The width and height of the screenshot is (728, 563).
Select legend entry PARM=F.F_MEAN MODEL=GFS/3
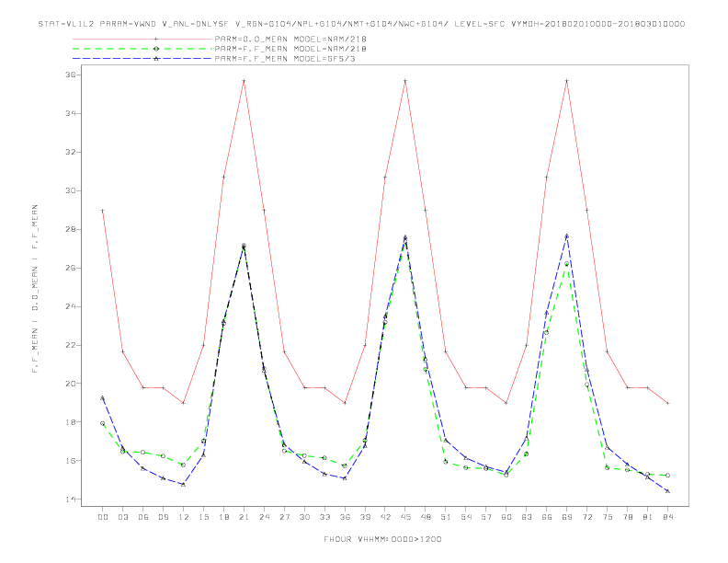(285, 59)
